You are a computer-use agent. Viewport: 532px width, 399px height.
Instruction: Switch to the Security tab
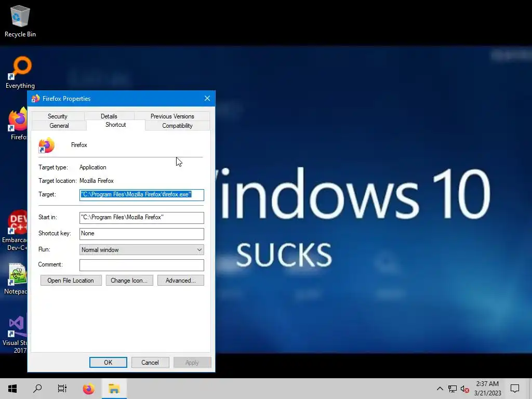pyautogui.click(x=58, y=116)
